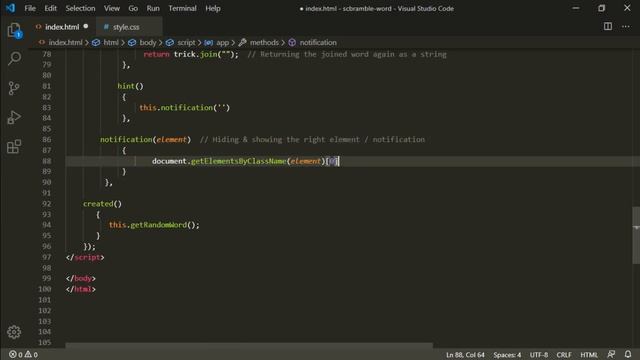Click line number 88 in gutter
The height and width of the screenshot is (360, 640).
click(x=47, y=161)
